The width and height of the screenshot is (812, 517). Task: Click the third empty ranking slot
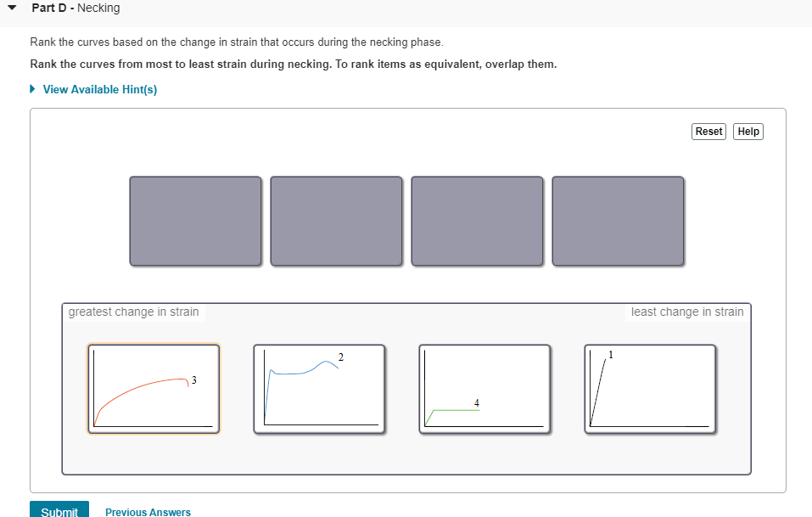pos(477,221)
